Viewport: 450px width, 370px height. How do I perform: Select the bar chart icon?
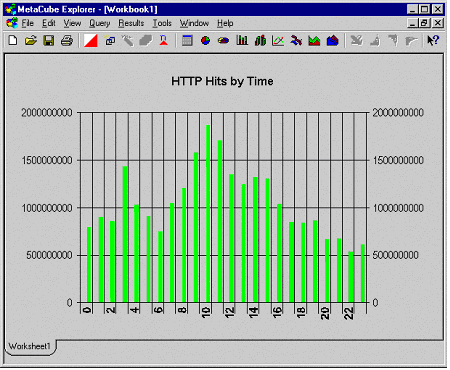(242, 41)
